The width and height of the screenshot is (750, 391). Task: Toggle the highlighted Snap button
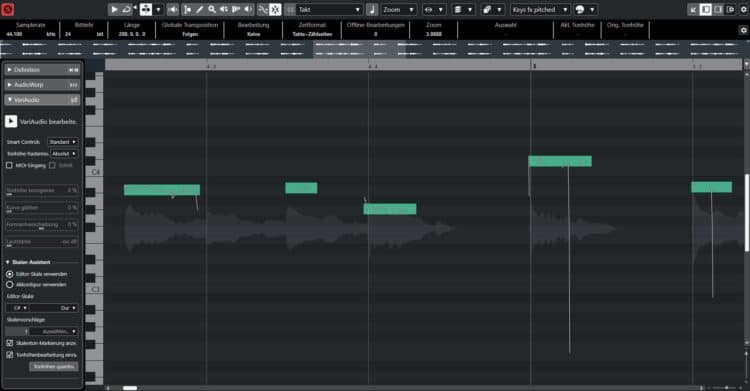[x=275, y=10]
